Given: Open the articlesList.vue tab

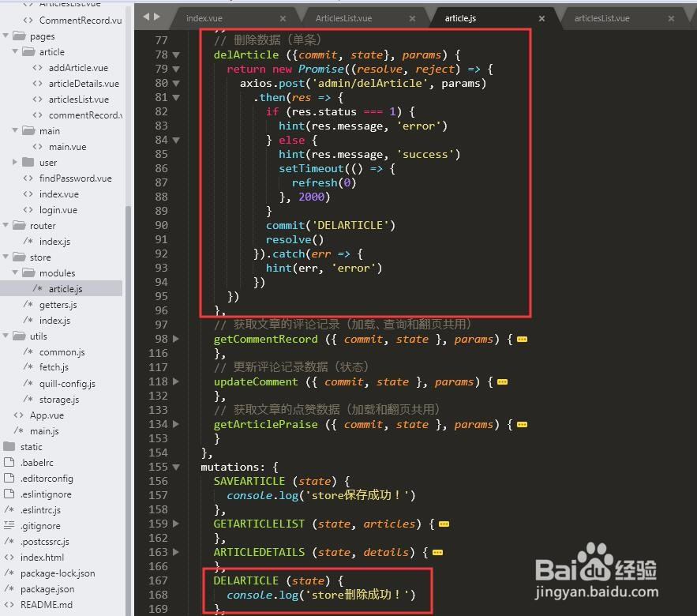Looking at the screenshot, I should point(601,18).
